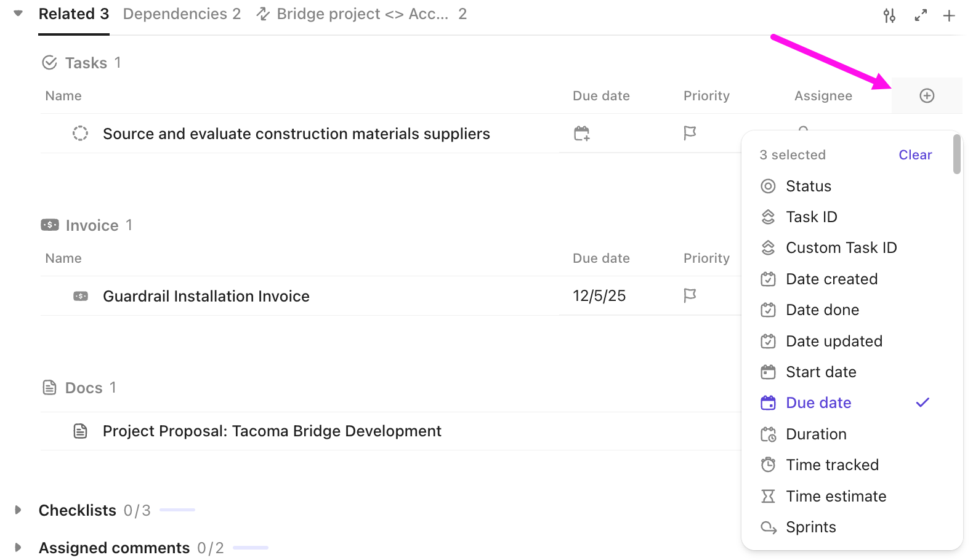The height and width of the screenshot is (560, 973).
Task: Open the Bridge project <> Acc... tab
Action: (361, 14)
